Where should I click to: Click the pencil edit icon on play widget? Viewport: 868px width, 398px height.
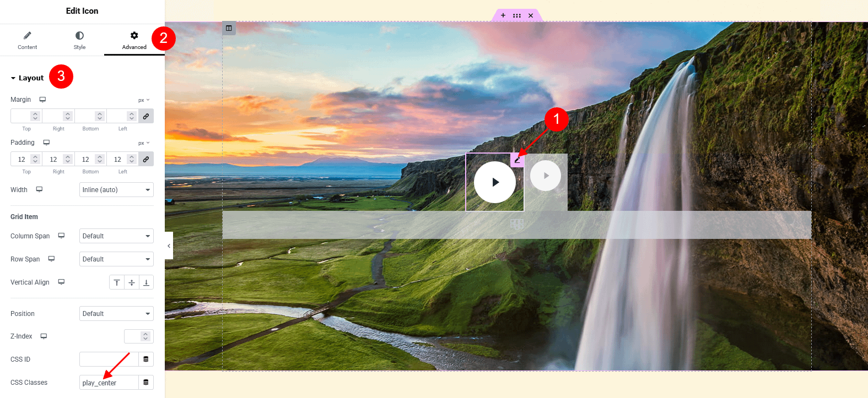pyautogui.click(x=517, y=160)
